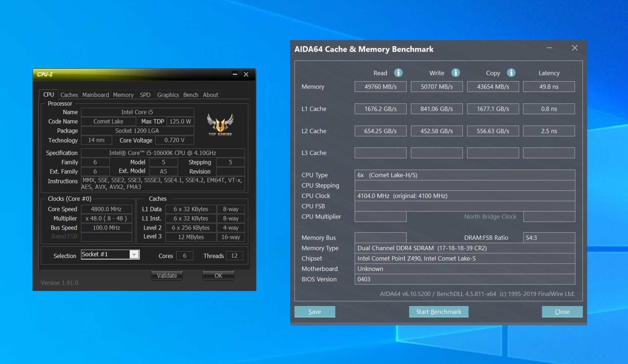Close the AIDA64 benchmark window with X
The height and width of the screenshot is (364, 628).
click(x=574, y=48)
